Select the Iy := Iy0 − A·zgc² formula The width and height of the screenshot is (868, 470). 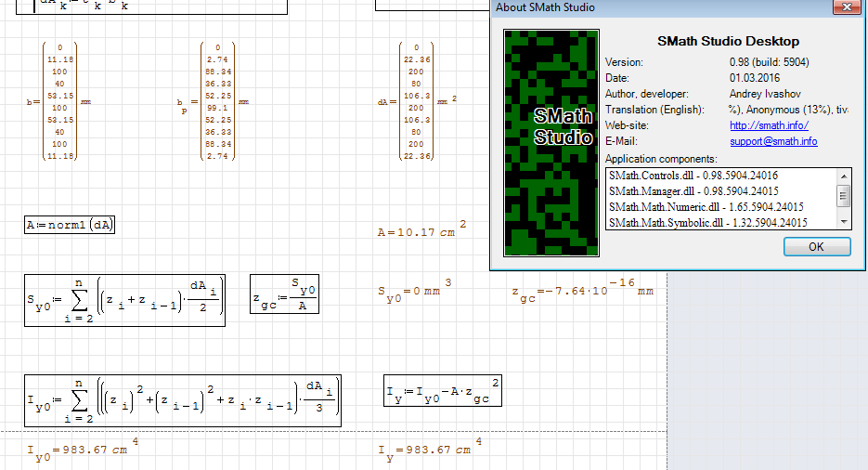coord(444,392)
